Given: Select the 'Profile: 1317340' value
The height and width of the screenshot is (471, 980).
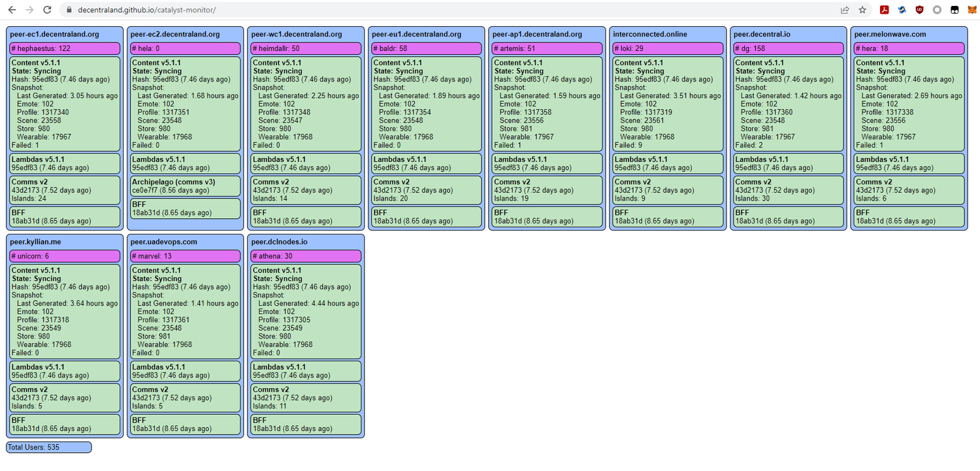Looking at the screenshot, I should tap(43, 112).
